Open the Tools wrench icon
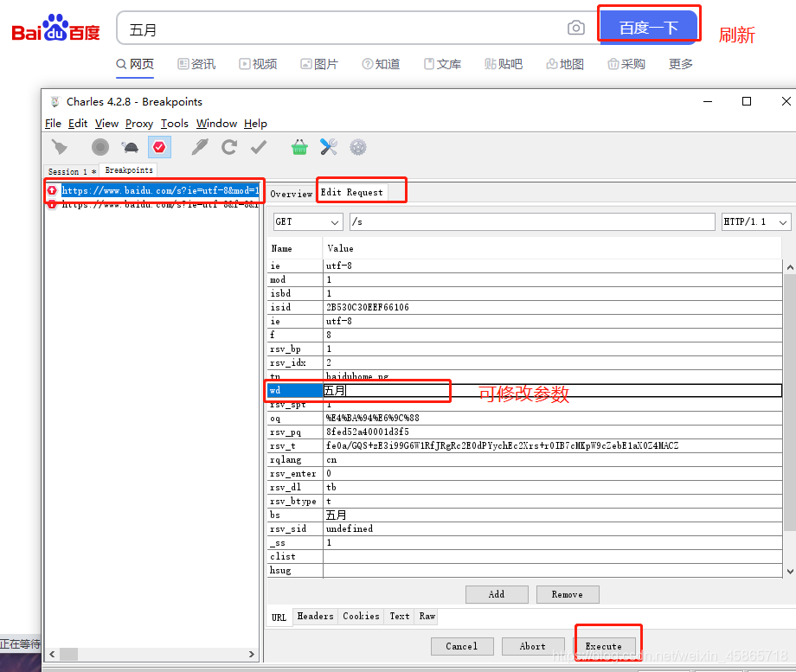This screenshot has width=796, height=672. click(x=329, y=147)
